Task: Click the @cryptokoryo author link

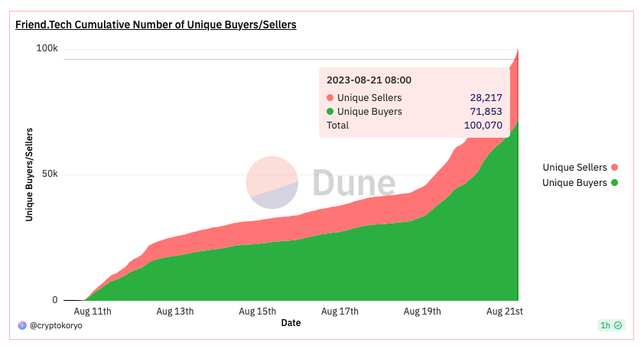Action: click(x=56, y=325)
